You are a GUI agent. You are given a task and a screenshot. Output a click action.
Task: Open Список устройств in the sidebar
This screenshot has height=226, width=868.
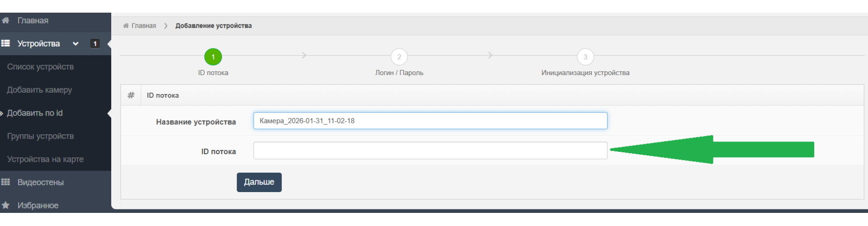(40, 67)
